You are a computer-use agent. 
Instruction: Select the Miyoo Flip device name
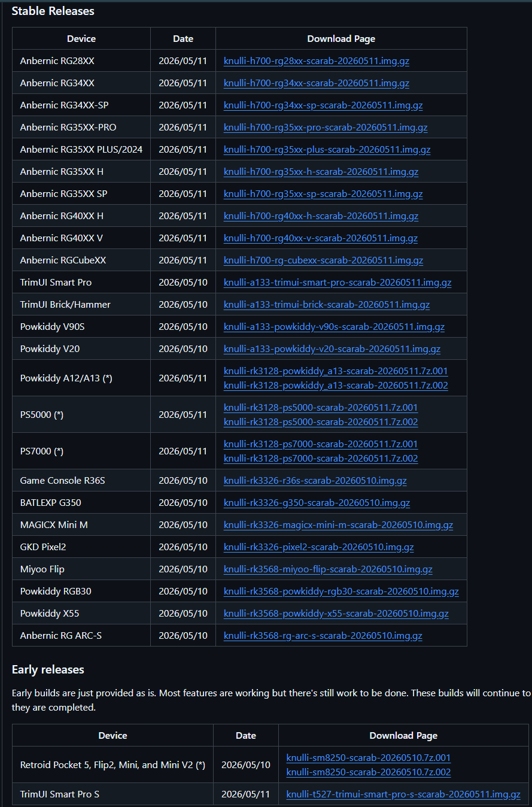click(42, 569)
